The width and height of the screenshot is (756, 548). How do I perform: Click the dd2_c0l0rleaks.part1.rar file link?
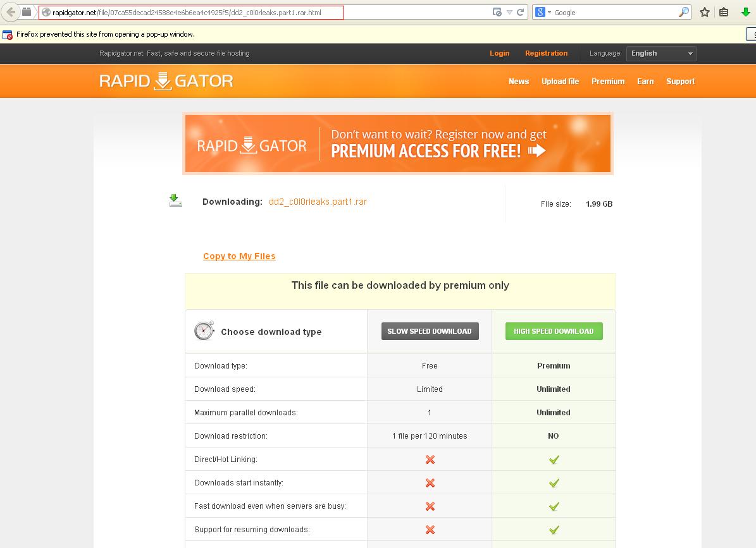click(x=318, y=202)
